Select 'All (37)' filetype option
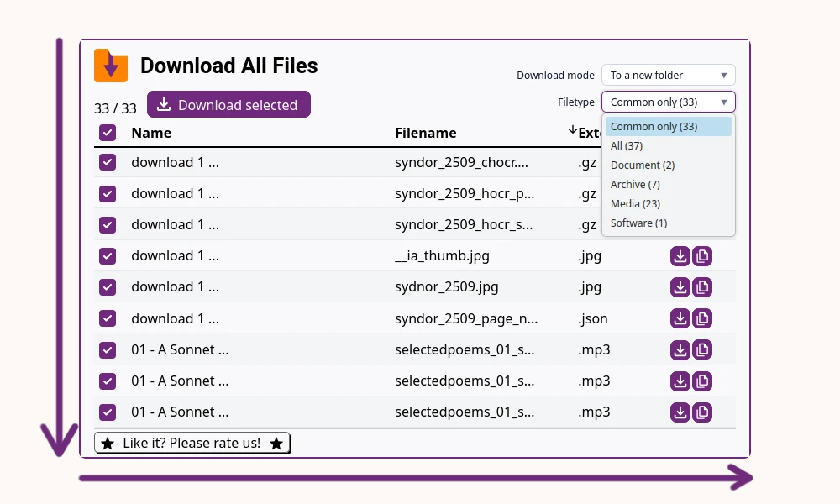The image size is (840, 504). [627, 146]
